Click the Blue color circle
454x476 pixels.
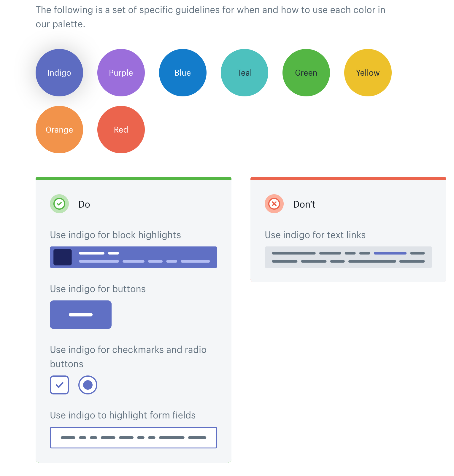(x=183, y=73)
